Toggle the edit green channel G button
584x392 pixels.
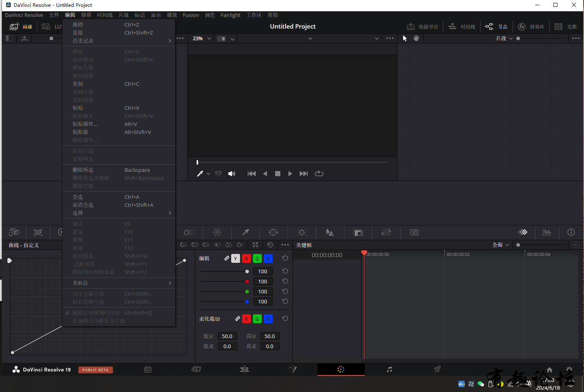(x=257, y=258)
